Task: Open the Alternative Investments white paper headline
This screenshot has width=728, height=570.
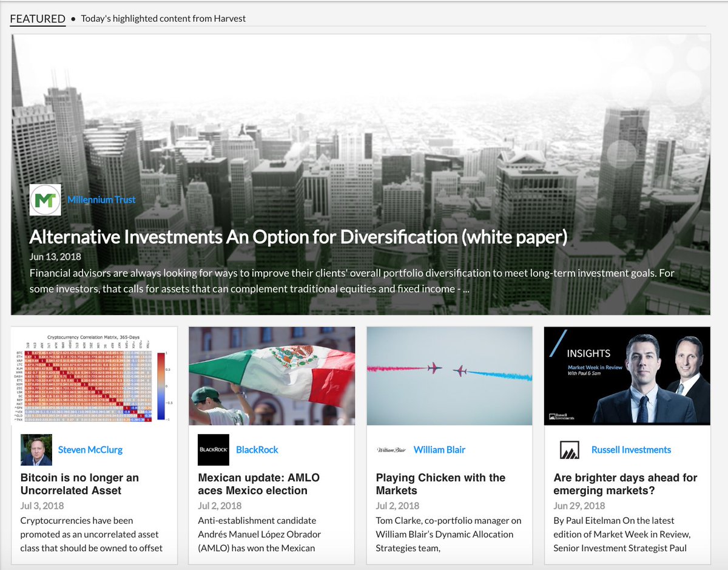Action: pyautogui.click(x=298, y=237)
